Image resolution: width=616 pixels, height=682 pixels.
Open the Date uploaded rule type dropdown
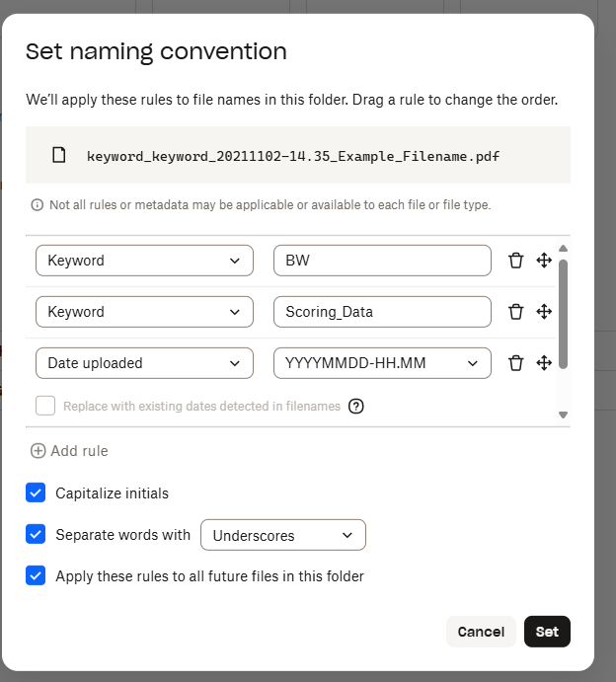(144, 363)
